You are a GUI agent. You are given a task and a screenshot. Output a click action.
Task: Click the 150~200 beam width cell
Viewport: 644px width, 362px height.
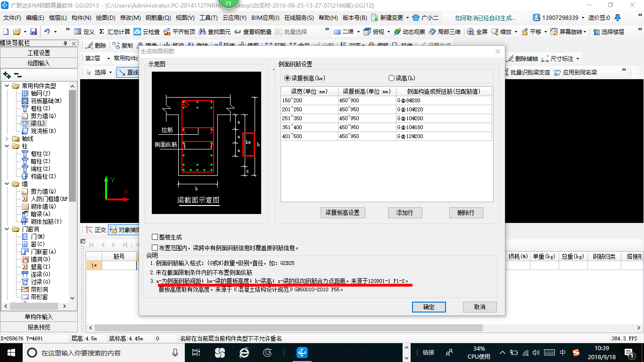(309, 100)
